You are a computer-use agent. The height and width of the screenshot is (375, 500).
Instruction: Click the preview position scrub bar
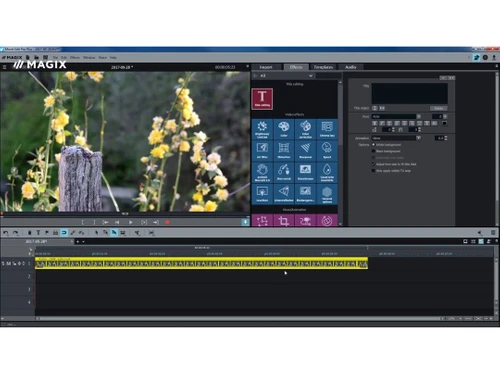125,214
